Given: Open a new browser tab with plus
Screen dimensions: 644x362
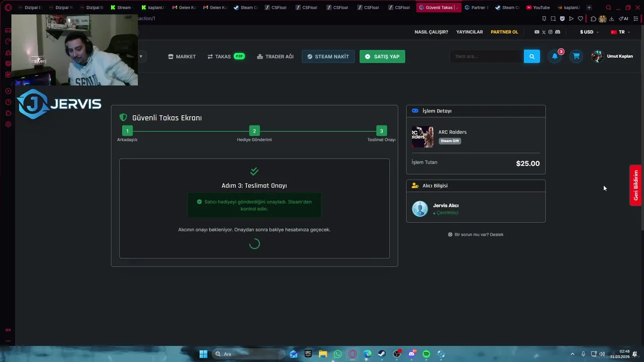Looking at the screenshot, I should coord(589,8).
